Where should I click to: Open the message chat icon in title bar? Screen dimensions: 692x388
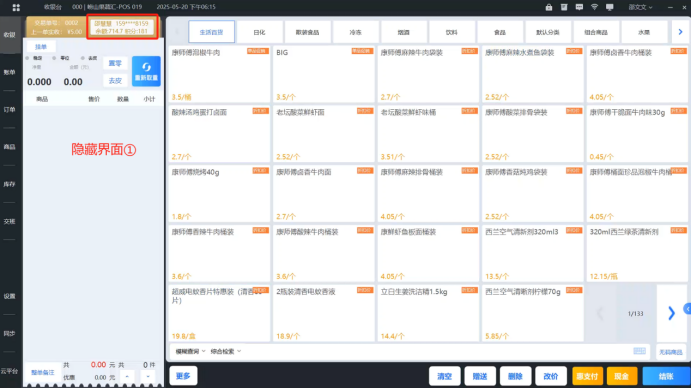coord(579,7)
